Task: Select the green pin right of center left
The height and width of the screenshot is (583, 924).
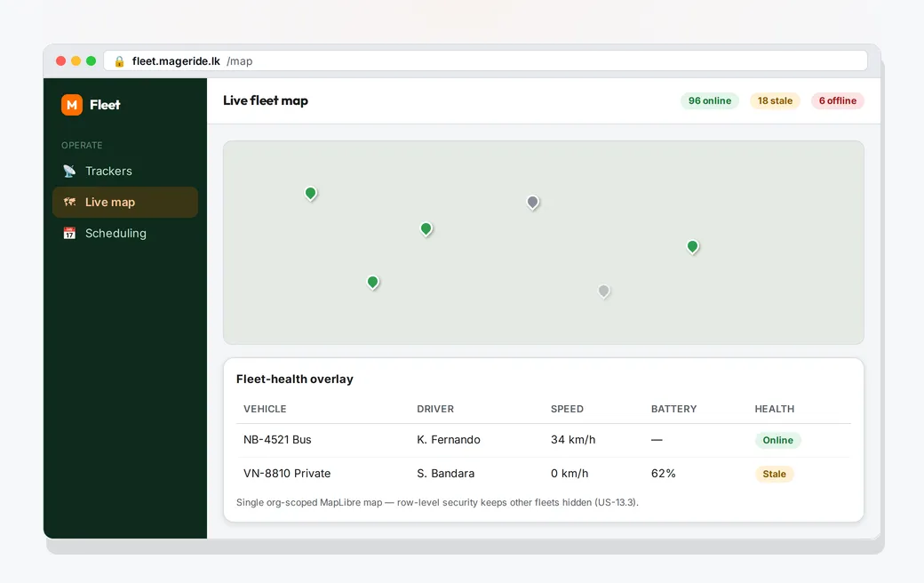Action: [x=426, y=228]
